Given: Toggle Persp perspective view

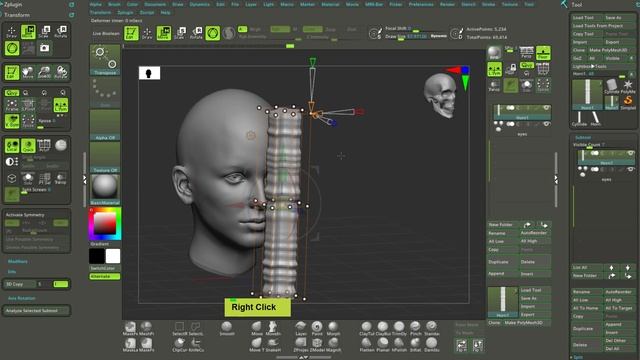Looking at the screenshot, I should 527,53.
